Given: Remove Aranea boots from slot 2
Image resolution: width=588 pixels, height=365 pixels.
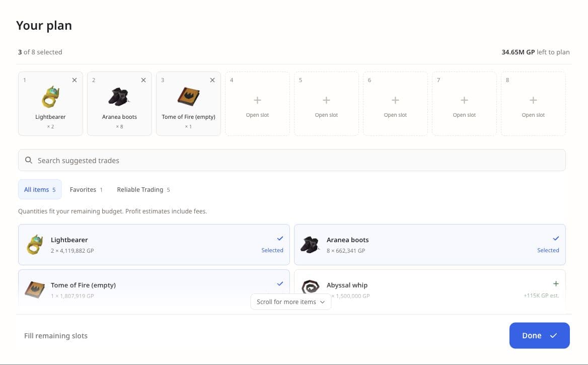Looking at the screenshot, I should (143, 80).
